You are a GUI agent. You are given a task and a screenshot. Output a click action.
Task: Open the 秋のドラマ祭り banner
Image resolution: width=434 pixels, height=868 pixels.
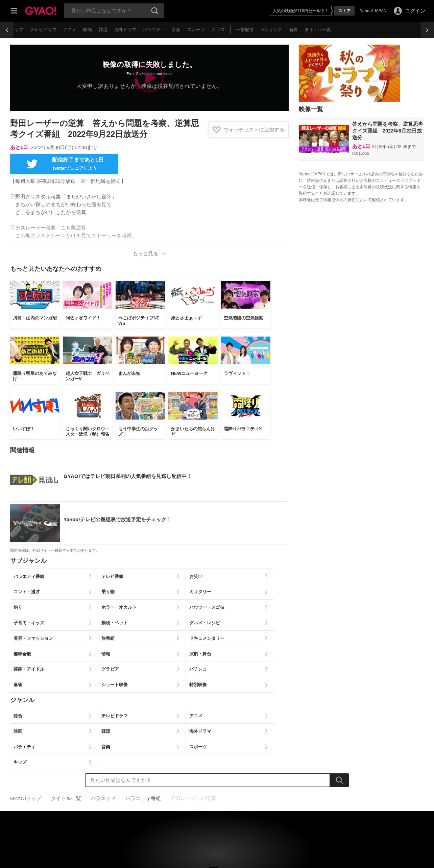[x=349, y=73]
